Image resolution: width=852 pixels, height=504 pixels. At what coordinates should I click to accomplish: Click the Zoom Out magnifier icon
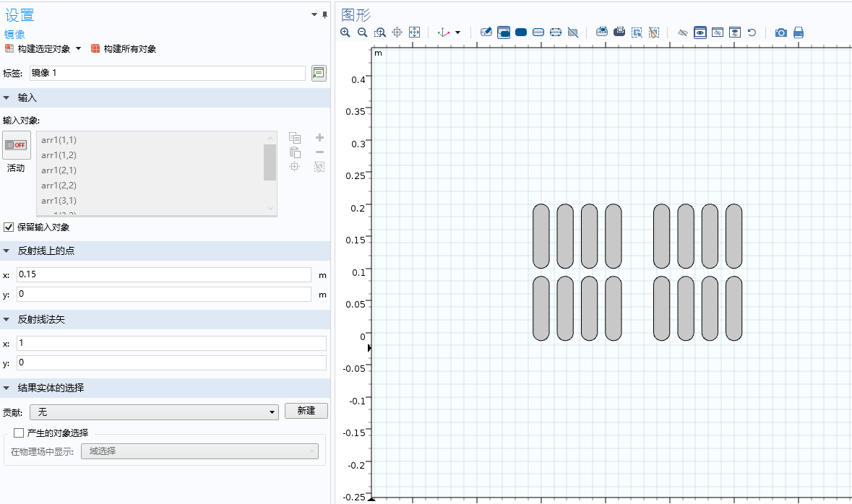(x=363, y=32)
